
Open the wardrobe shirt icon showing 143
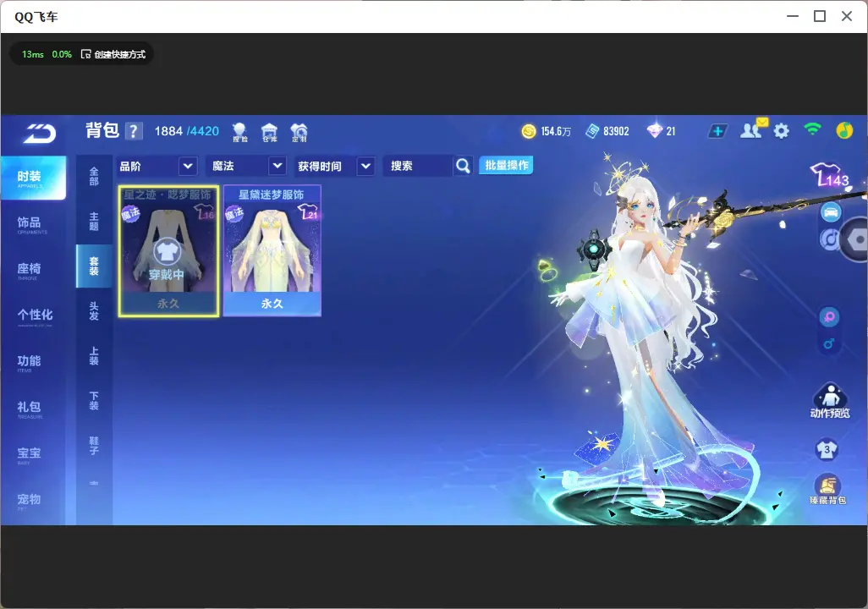click(829, 175)
